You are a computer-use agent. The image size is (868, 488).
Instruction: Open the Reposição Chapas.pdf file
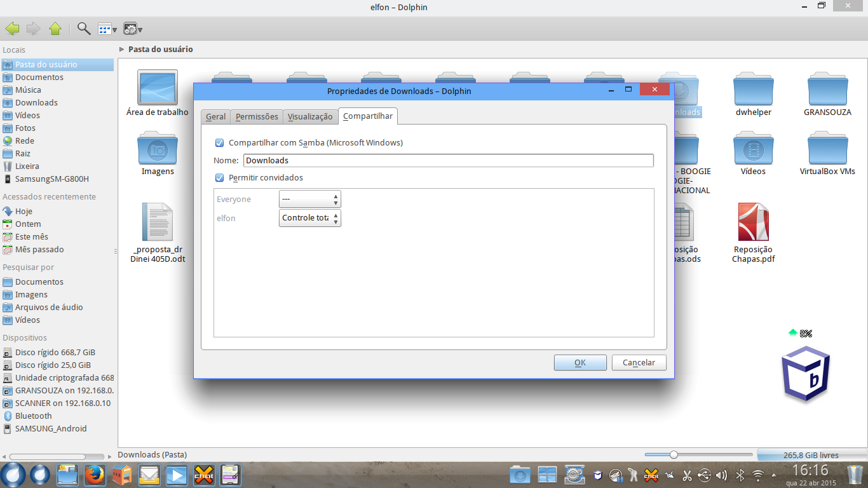(x=754, y=233)
